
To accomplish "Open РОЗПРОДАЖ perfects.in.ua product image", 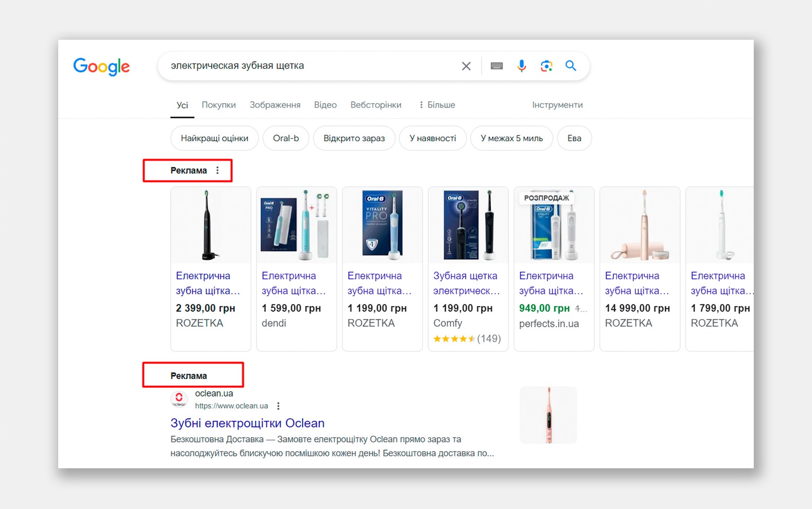I will tap(554, 225).
